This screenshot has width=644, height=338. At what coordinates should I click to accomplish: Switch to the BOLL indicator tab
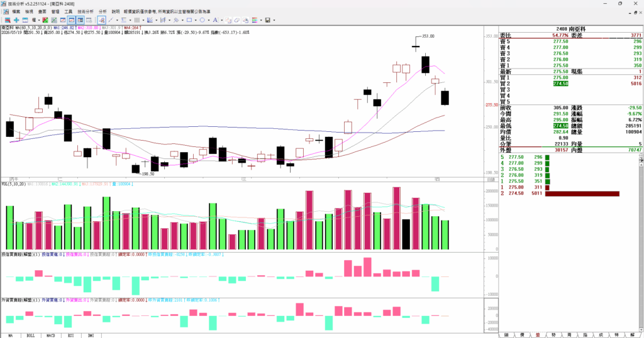tap(31, 335)
